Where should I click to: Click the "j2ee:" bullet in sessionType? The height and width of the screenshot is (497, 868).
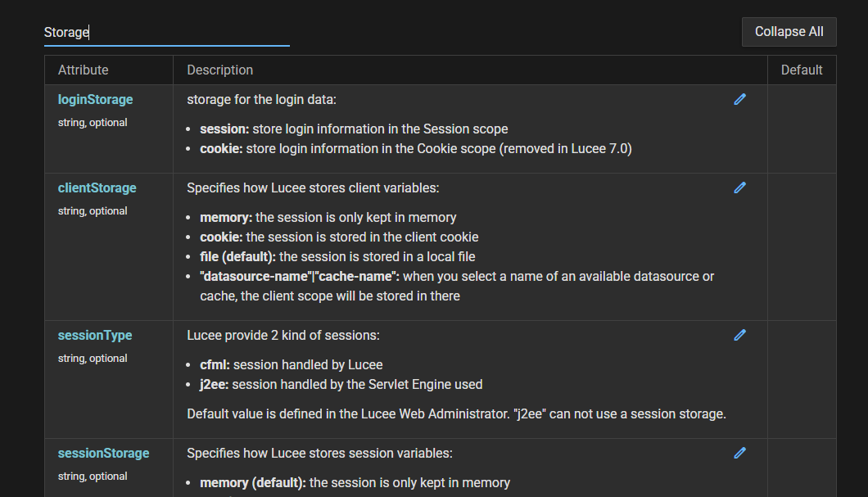tap(215, 385)
